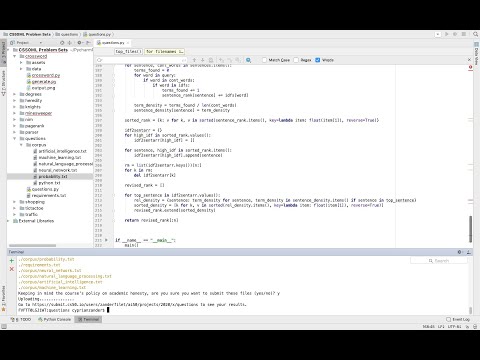Select the tictactoe folder
Viewport: 480px width, 360px height.
31,208
